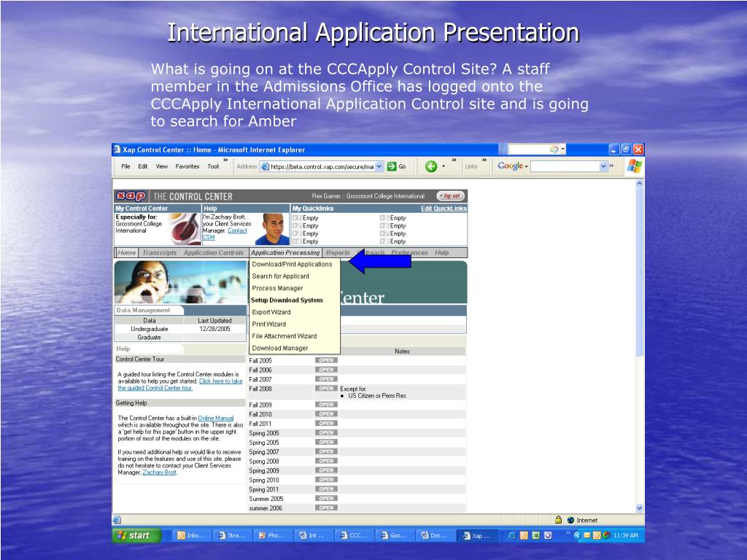Click the Excel quick launch icon
This screenshot has width=747, height=560.
point(536,535)
